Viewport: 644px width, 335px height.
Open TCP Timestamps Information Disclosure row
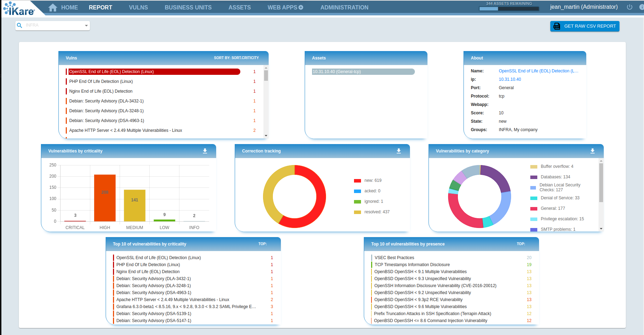[x=451, y=265]
